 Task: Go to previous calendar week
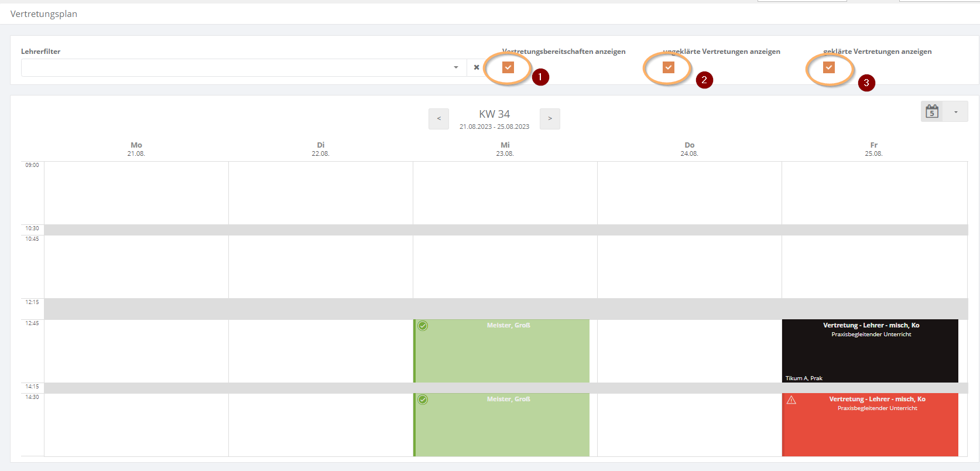pos(439,118)
